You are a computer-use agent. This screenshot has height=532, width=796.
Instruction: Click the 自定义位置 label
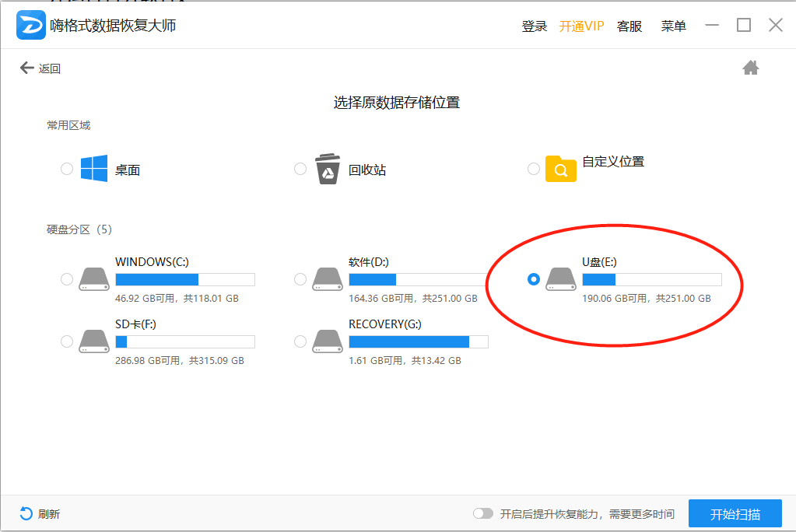612,162
